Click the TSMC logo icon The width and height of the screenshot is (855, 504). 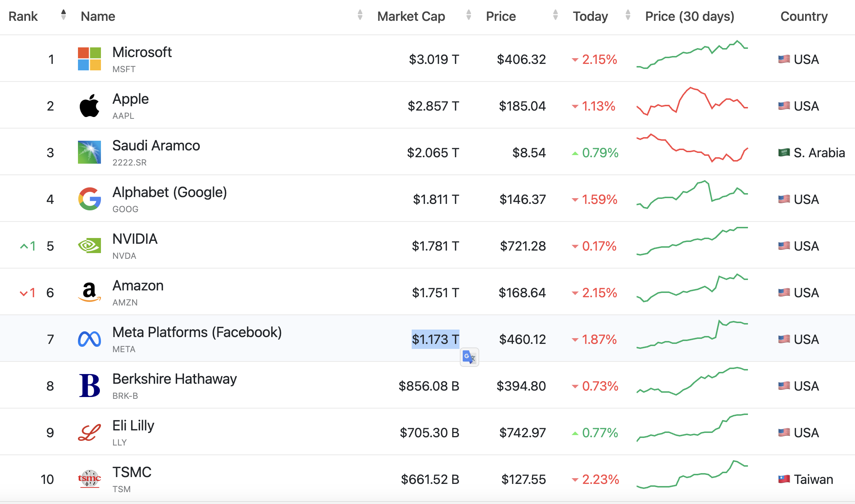[89, 479]
